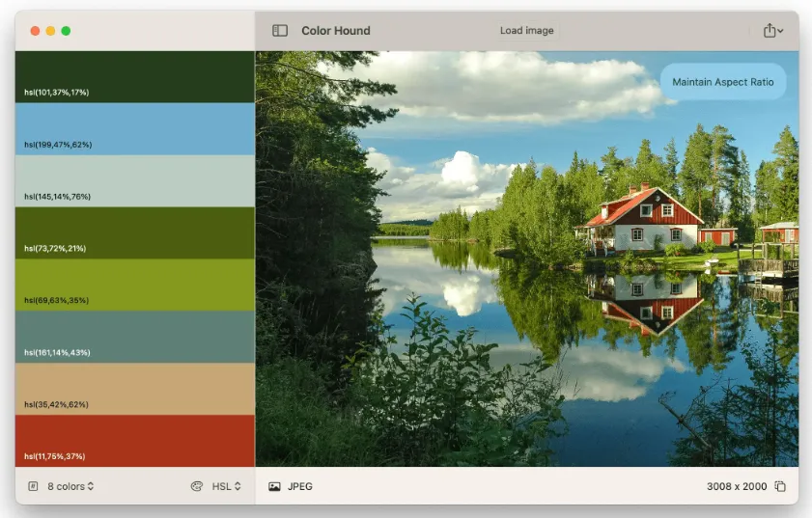The width and height of the screenshot is (812, 518).
Task: Open the HSL color format dropdown
Action: tap(226, 486)
